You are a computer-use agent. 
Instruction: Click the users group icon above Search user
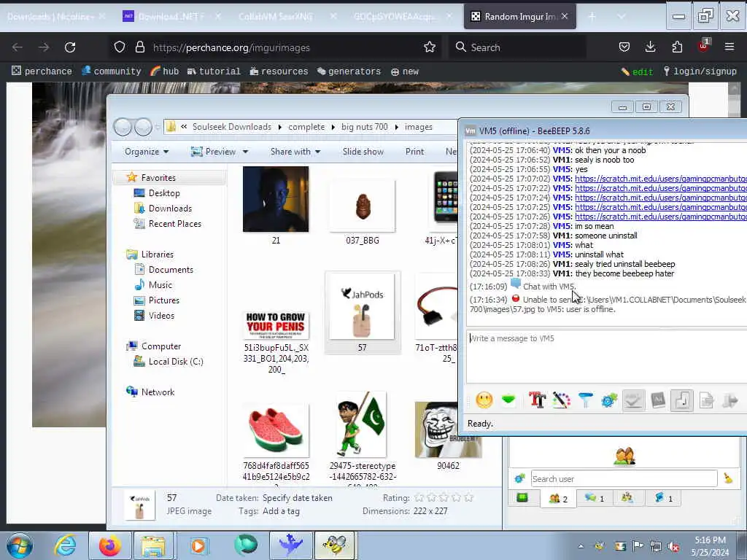click(x=624, y=456)
